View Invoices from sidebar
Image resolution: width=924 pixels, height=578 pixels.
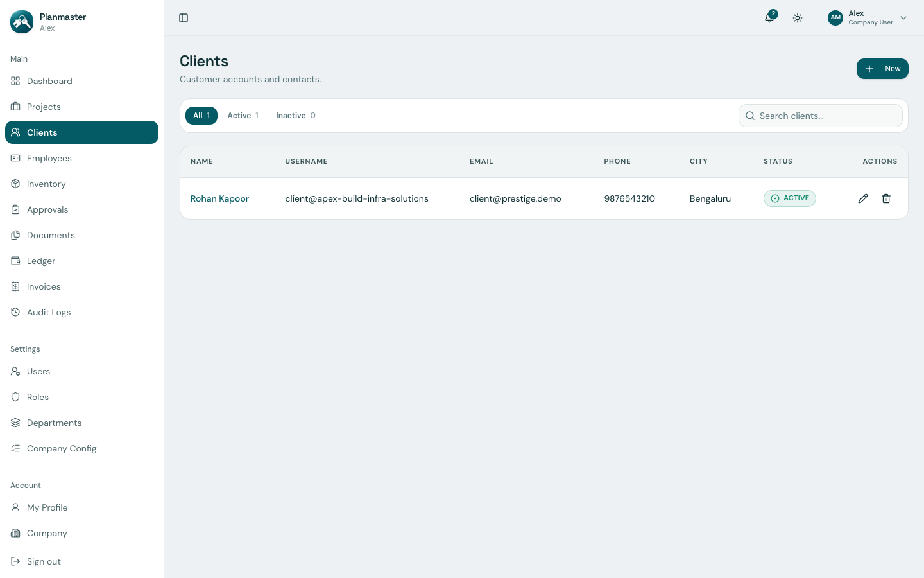coord(81,286)
